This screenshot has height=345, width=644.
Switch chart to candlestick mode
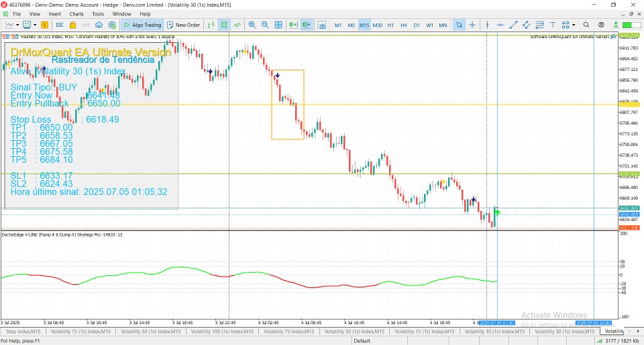(x=224, y=25)
